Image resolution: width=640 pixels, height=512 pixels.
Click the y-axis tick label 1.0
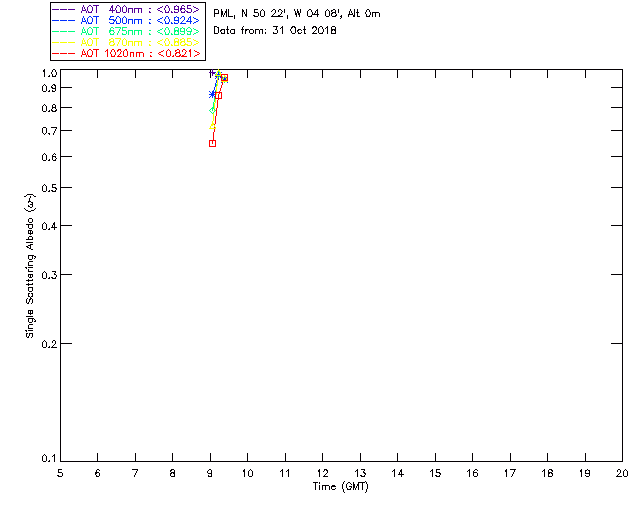pyautogui.click(x=49, y=73)
